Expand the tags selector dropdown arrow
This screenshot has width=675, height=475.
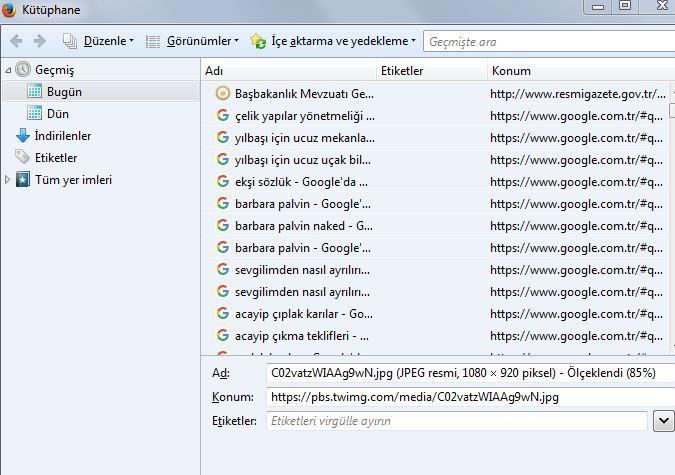[663, 421]
